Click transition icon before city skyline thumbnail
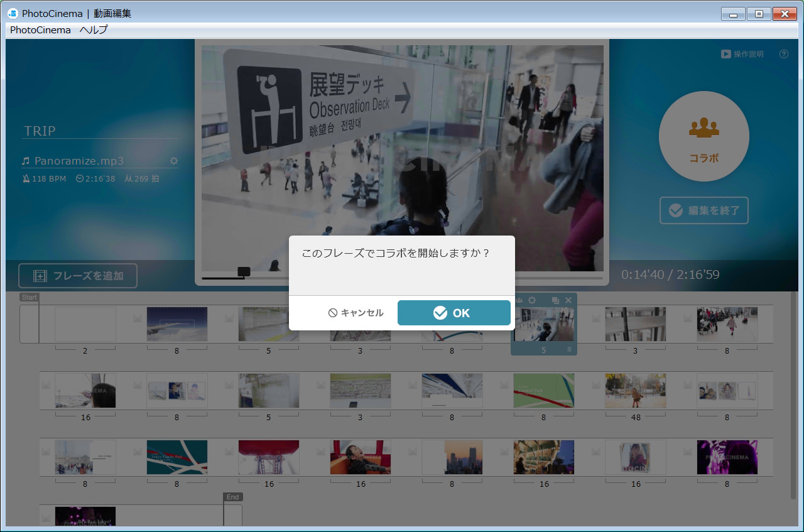Screen dimensions: 804x532 click(413, 452)
